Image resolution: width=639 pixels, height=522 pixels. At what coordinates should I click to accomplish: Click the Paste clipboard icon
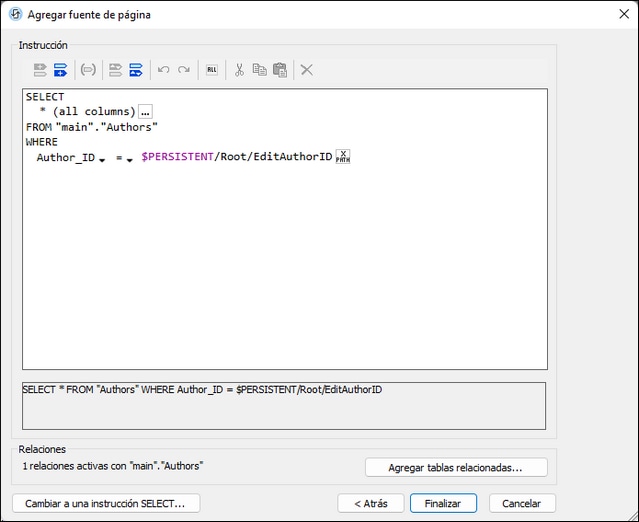click(x=280, y=70)
